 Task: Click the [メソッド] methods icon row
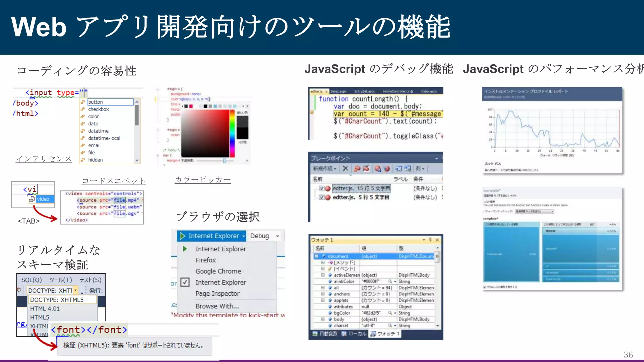coord(341,262)
